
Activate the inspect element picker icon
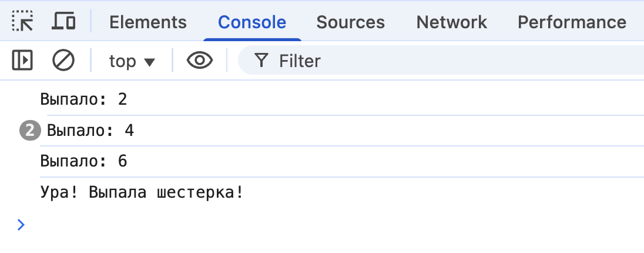point(22,22)
